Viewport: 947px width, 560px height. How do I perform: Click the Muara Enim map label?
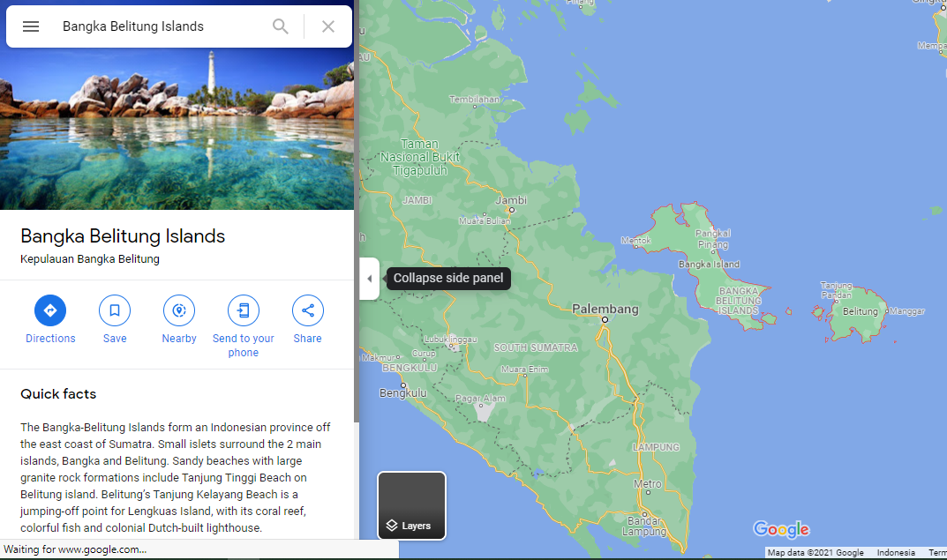pyautogui.click(x=525, y=369)
